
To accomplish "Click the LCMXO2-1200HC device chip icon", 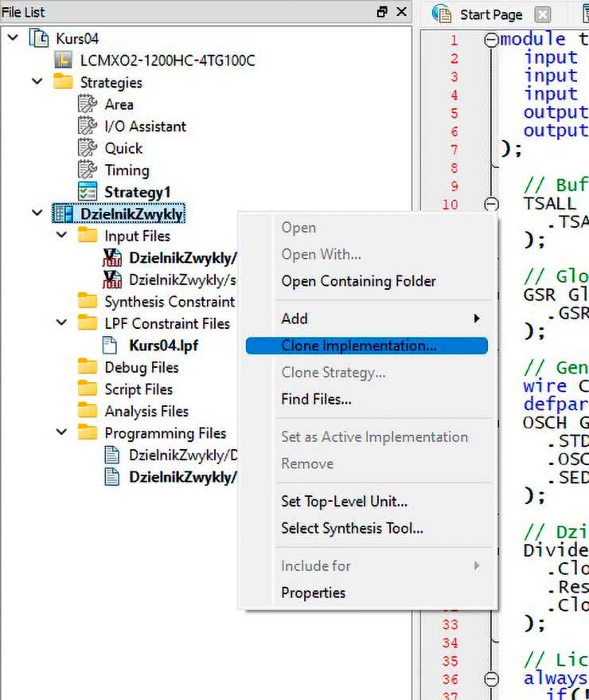I will coord(64,61).
